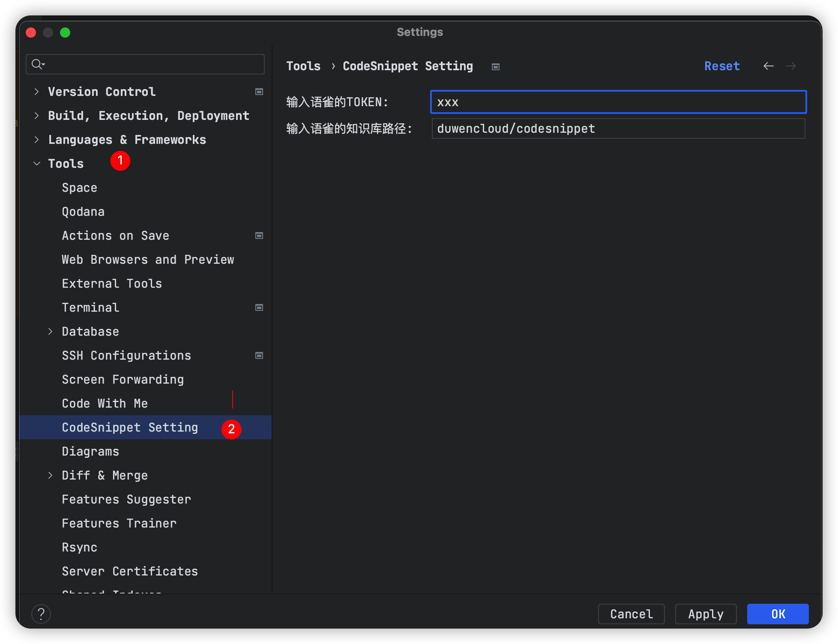Screen dimensions: 838x644
Task: Open External Tools settings
Action: tap(112, 283)
